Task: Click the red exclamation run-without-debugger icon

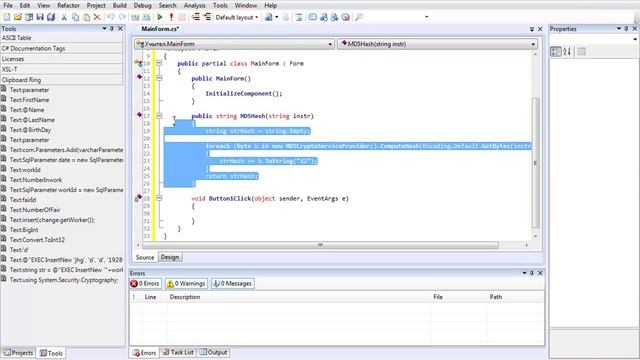Action: (171, 17)
